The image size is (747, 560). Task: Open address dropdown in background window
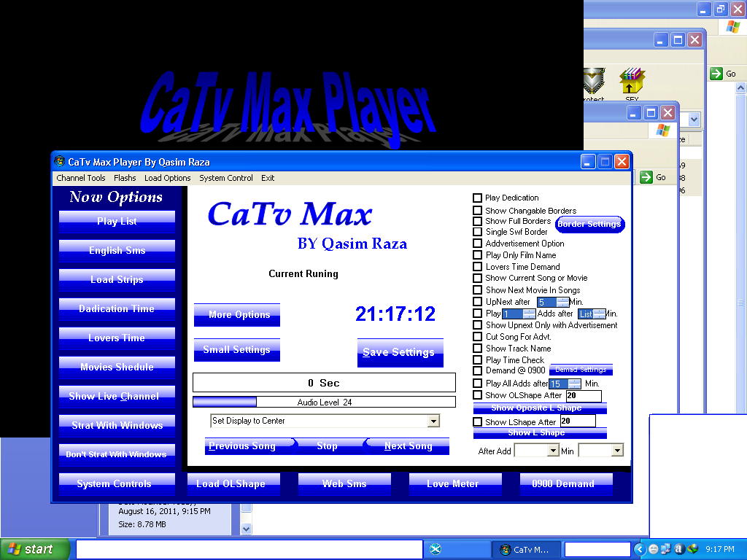tap(694, 120)
